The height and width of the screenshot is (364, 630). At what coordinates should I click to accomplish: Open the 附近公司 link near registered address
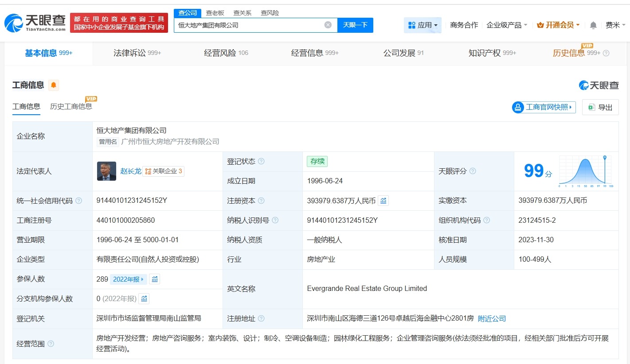coord(491,318)
